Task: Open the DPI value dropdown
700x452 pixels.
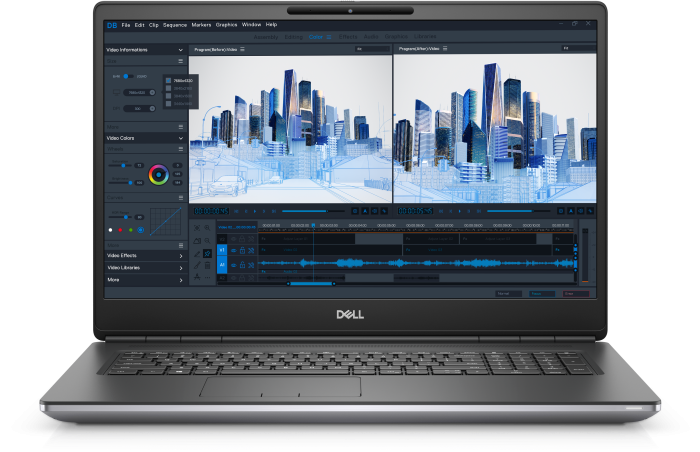Action: coord(139,109)
